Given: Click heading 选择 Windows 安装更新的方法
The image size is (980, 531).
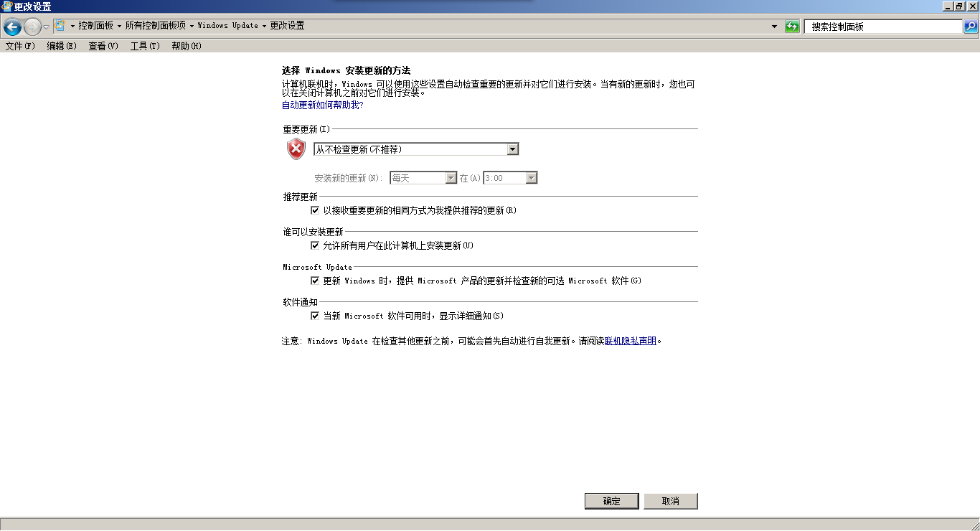Looking at the screenshot, I should (x=346, y=70).
